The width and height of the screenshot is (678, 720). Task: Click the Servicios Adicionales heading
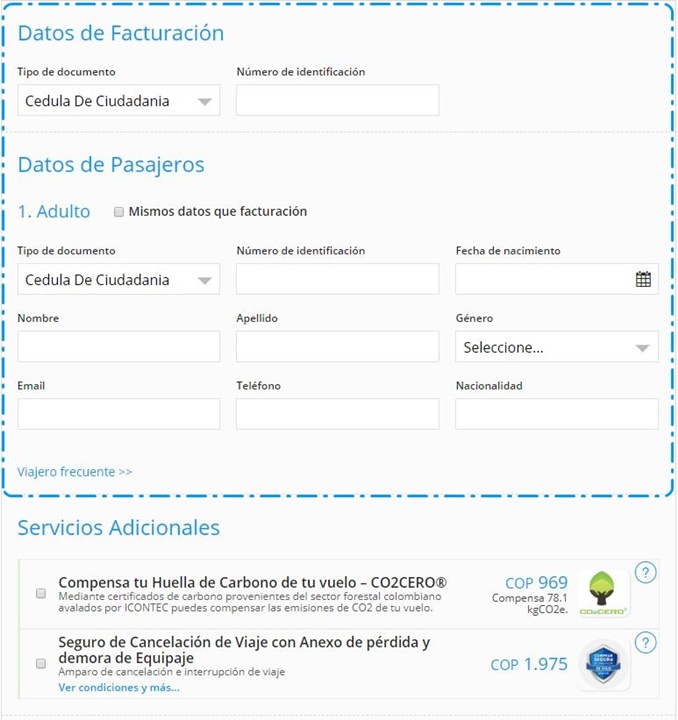[x=118, y=528]
